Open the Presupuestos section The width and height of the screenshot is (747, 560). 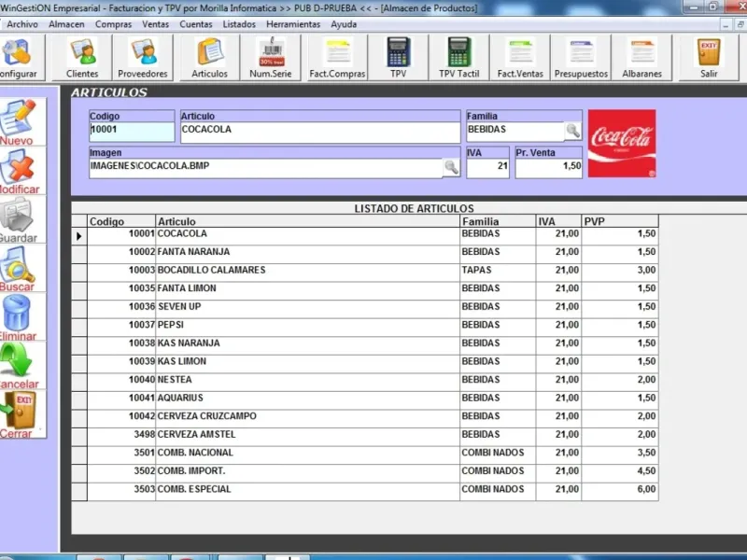pos(581,58)
